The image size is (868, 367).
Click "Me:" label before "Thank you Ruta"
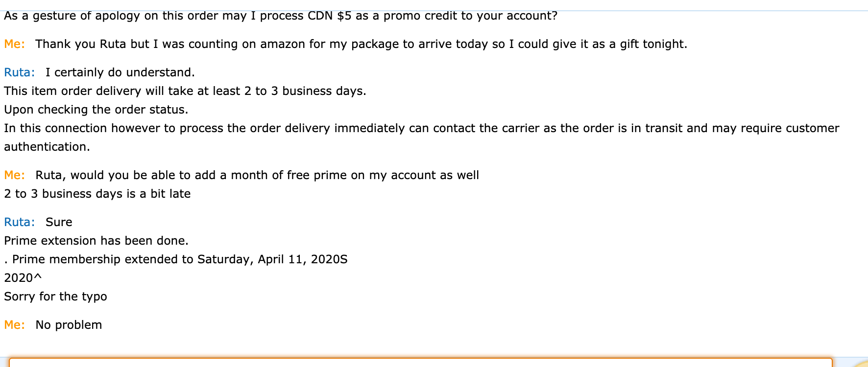15,44
